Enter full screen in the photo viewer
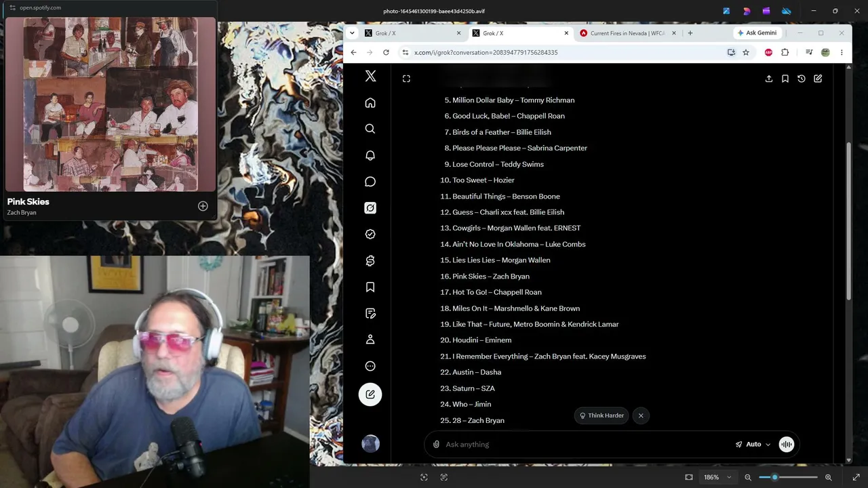This screenshot has height=488, width=868. 856,477
